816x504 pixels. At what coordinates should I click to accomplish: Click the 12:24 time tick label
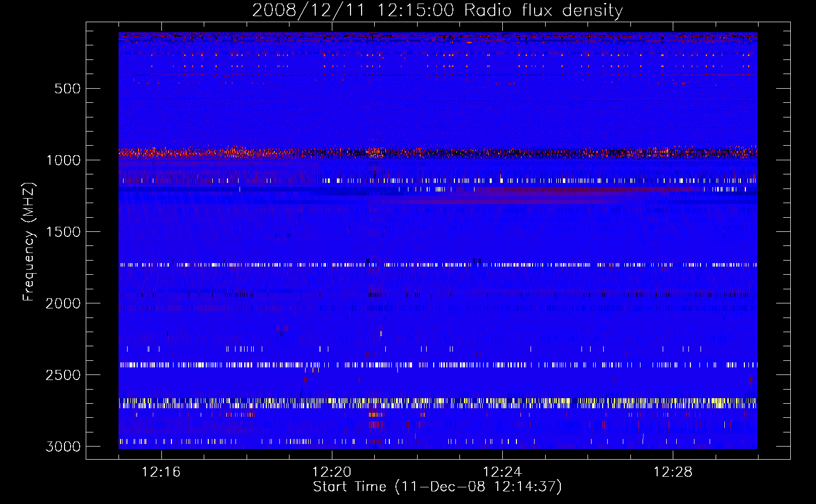click(x=502, y=472)
